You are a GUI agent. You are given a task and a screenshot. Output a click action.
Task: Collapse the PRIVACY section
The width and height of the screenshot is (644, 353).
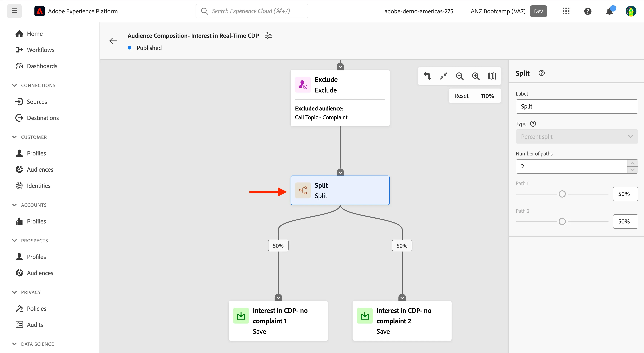[x=15, y=292]
